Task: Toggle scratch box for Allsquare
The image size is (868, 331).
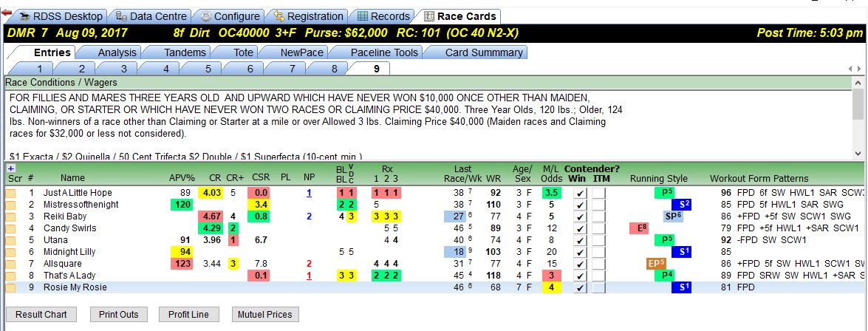Action: click(x=11, y=264)
